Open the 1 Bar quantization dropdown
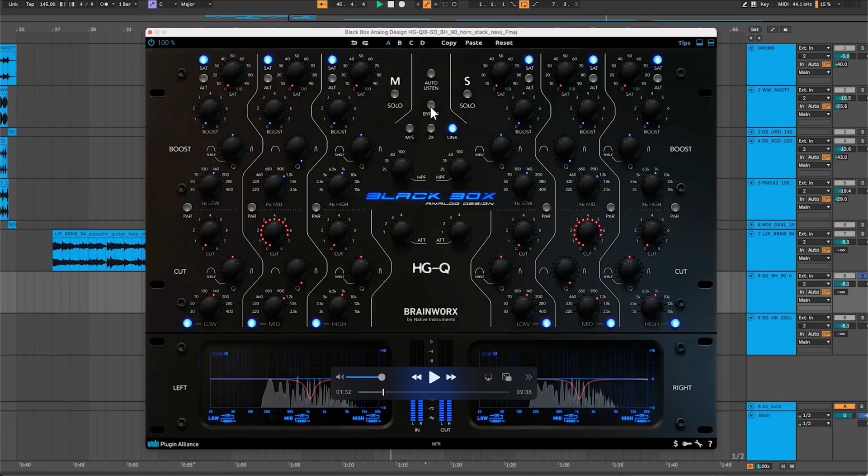This screenshot has width=868, height=476. pyautogui.click(x=127, y=4)
